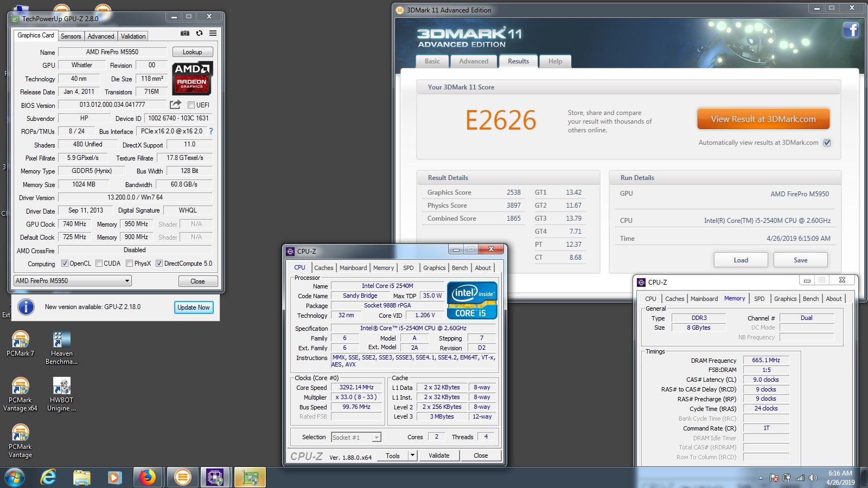Switch to CPU-Z taskbar button
868x488 pixels.
coord(216,477)
